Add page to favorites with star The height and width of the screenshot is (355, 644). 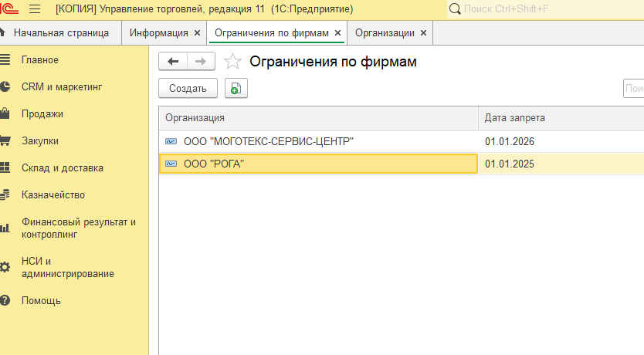pos(232,62)
